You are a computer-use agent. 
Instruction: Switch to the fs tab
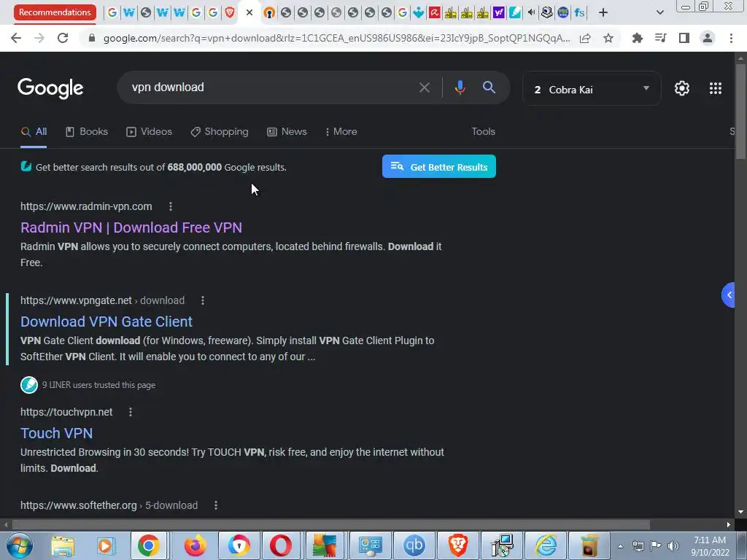click(579, 13)
